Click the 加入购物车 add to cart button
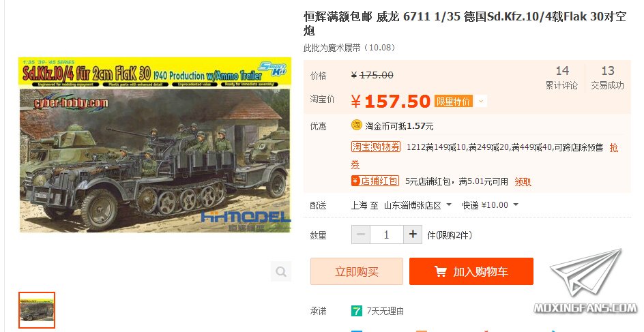644x332 pixels. pos(471,271)
